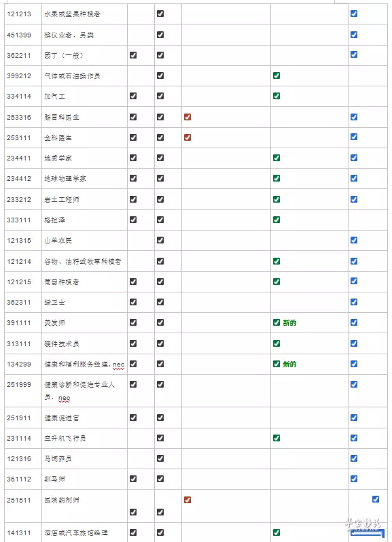Toggle the red checkbox in row 253316
This screenshot has width=392, height=542.
[x=188, y=117]
